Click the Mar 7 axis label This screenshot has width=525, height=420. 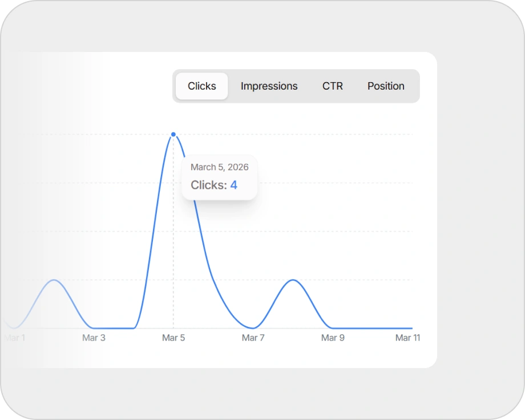pyautogui.click(x=253, y=338)
